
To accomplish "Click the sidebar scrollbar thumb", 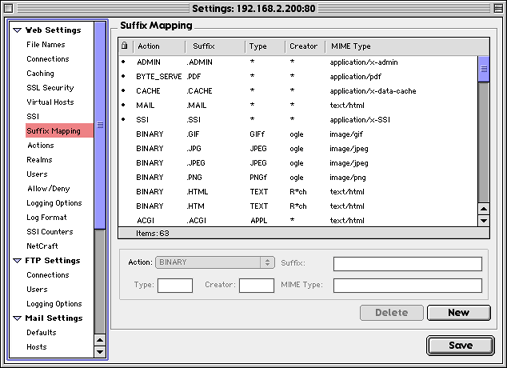I will click(x=100, y=125).
